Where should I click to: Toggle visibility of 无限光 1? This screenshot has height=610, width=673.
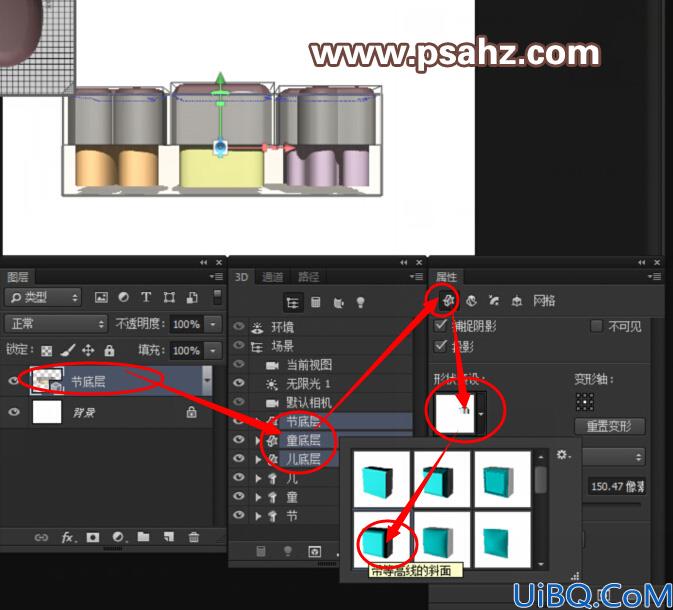(x=239, y=383)
